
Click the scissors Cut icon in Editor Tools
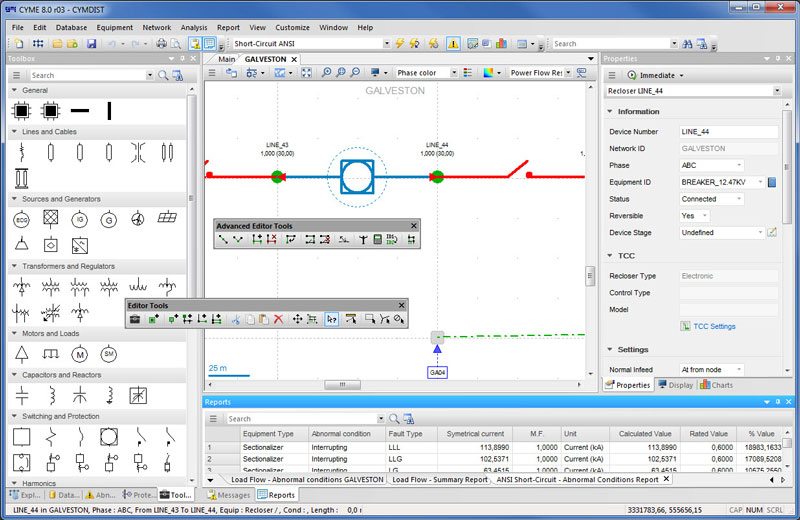[x=234, y=319]
